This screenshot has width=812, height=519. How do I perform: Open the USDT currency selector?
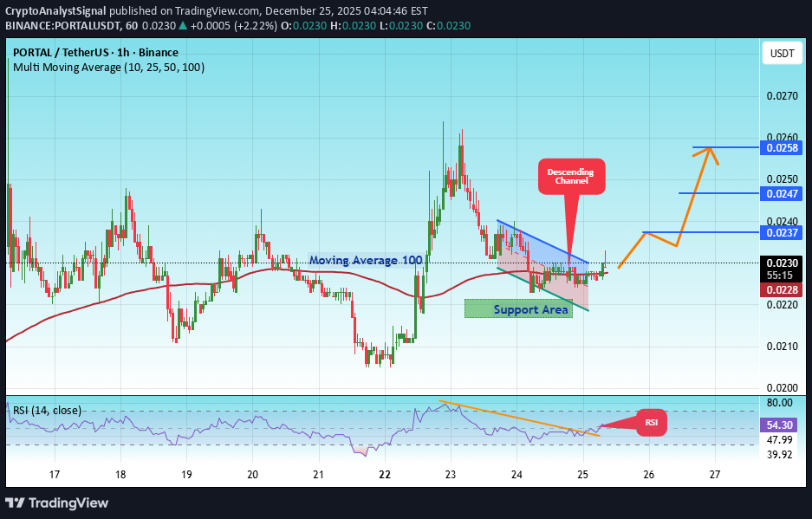781,53
